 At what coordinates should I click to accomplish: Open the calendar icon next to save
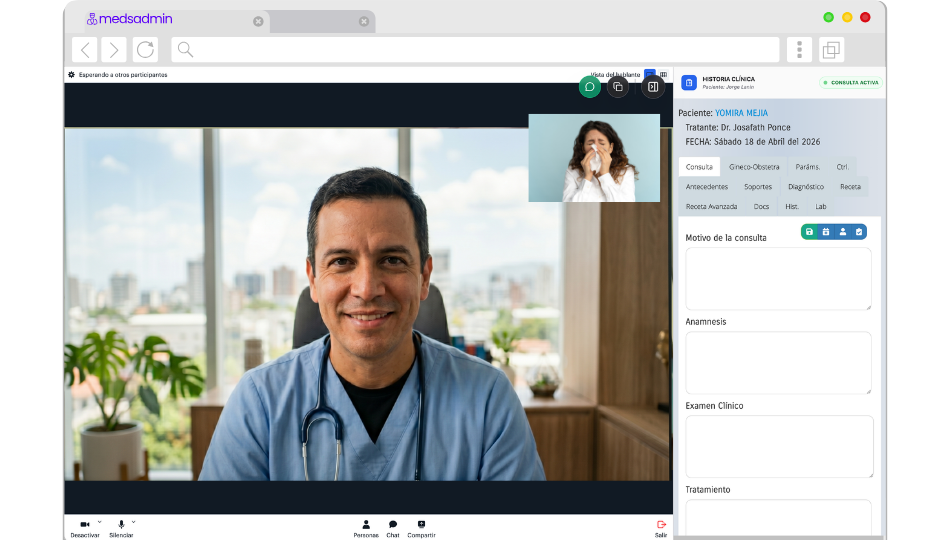826,232
